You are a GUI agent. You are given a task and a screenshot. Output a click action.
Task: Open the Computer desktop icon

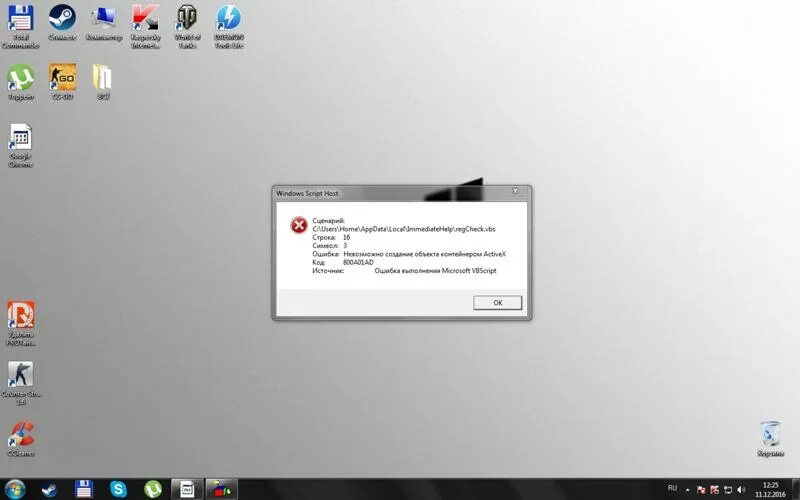pos(104,23)
